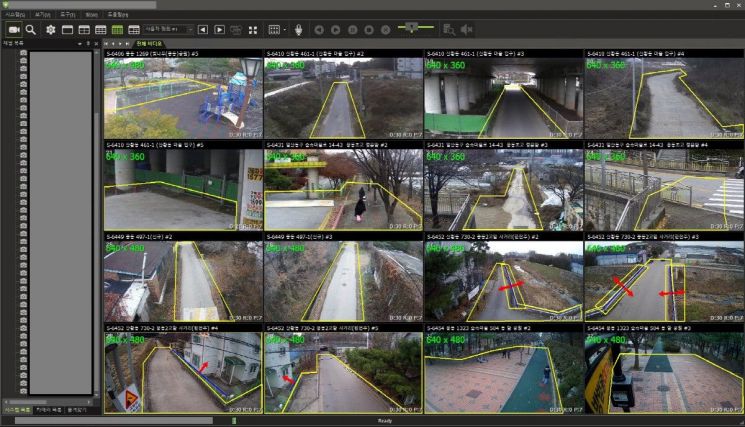Switch to single-view layout
The width and height of the screenshot is (745, 427).
pyautogui.click(x=67, y=30)
